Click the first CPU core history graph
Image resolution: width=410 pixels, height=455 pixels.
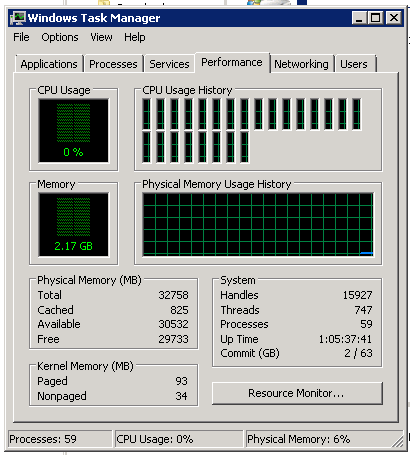click(146, 114)
